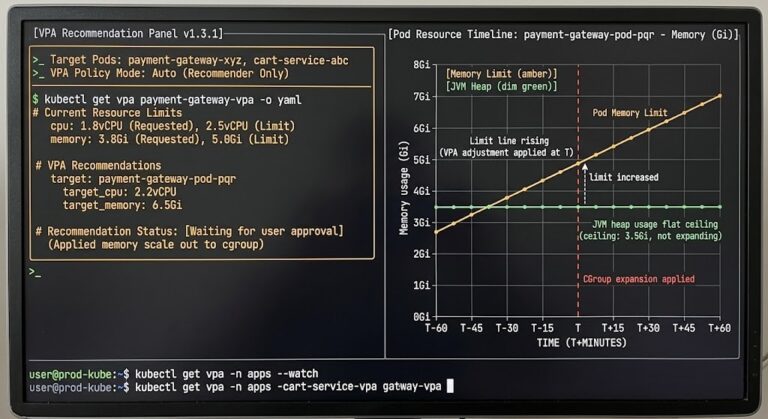This screenshot has height=419, width=768.
Task: Click the amber limit data point at T-60
Action: click(436, 232)
